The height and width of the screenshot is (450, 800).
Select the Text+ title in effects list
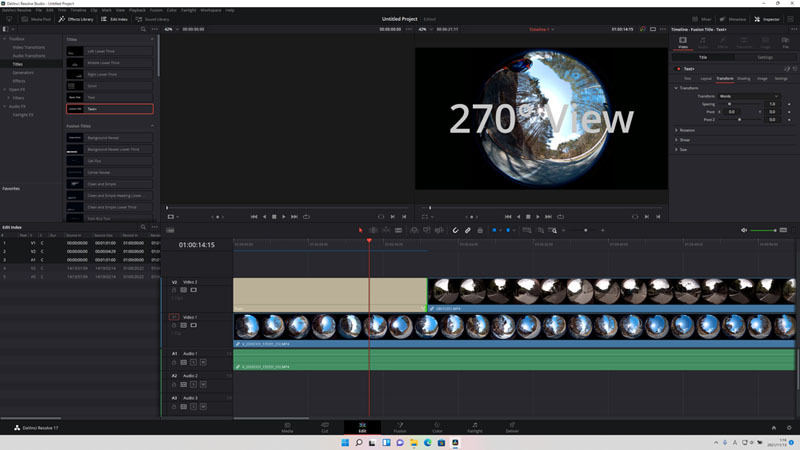tap(110, 109)
